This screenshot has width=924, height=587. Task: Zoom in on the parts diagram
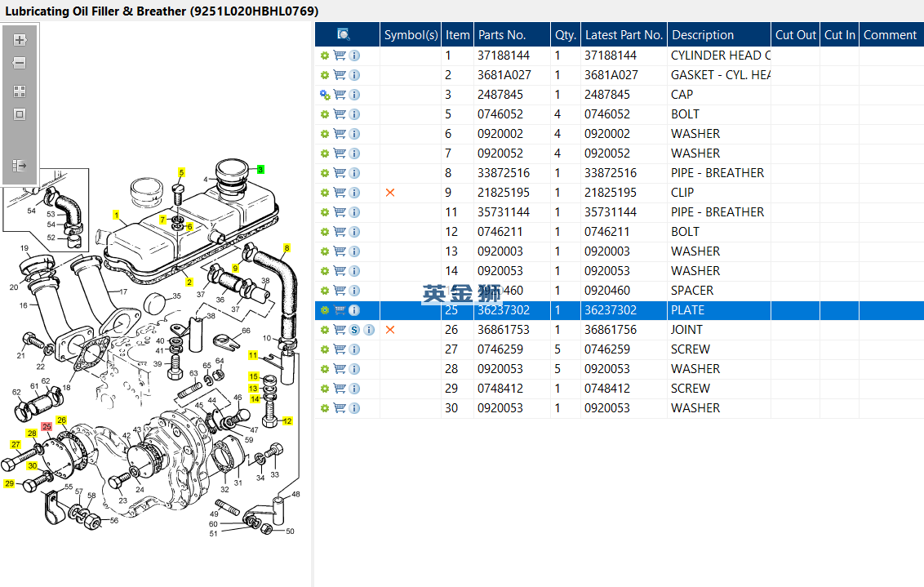20,40
